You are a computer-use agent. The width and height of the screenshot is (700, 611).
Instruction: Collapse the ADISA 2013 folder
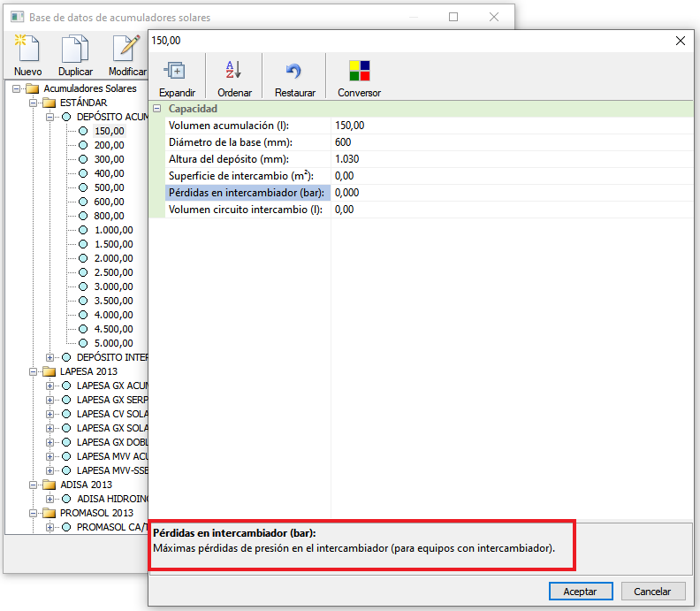[x=33, y=485]
